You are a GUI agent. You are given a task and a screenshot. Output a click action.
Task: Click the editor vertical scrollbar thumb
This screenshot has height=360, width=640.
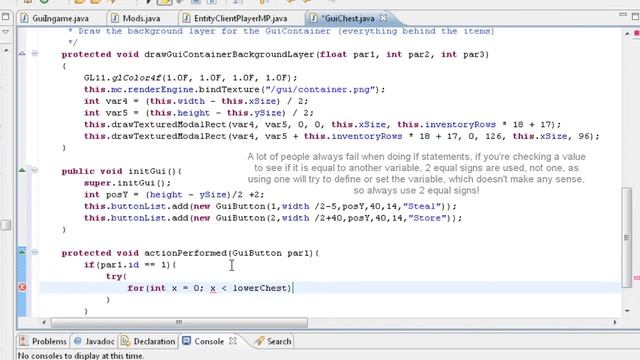point(627,238)
